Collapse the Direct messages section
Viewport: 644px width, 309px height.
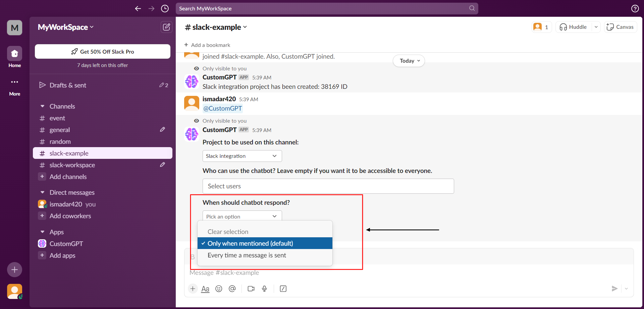tap(43, 192)
